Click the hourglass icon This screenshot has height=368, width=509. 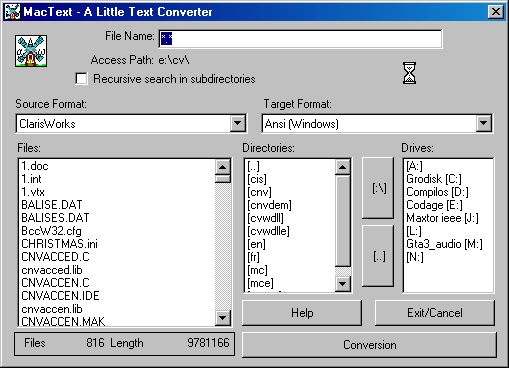409,73
